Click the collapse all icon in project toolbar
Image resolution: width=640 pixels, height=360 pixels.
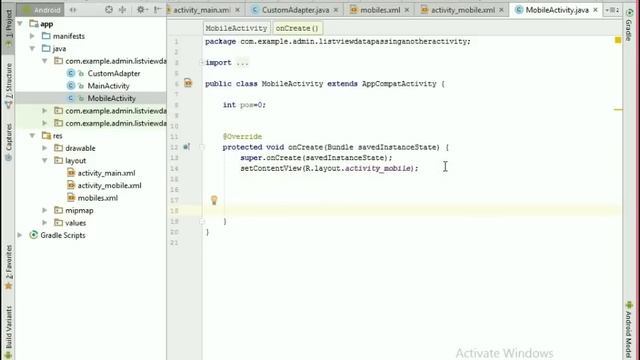pos(122,9)
